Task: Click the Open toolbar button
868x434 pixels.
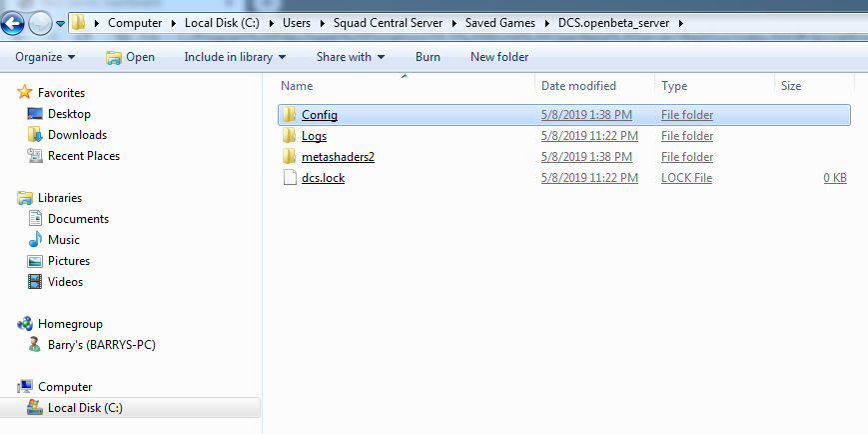Action: tap(130, 57)
